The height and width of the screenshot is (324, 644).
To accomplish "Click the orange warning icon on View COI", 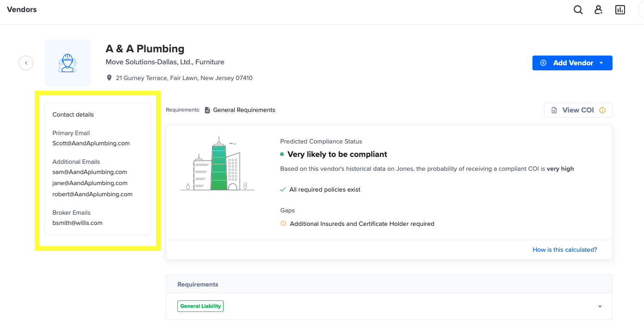I will pyautogui.click(x=602, y=110).
